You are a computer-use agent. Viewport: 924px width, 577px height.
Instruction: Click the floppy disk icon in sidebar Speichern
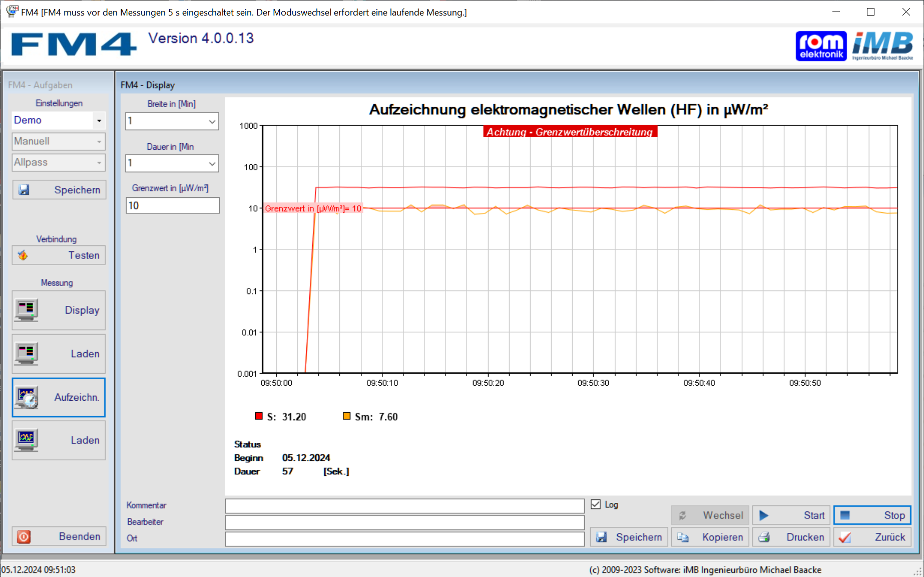point(24,190)
